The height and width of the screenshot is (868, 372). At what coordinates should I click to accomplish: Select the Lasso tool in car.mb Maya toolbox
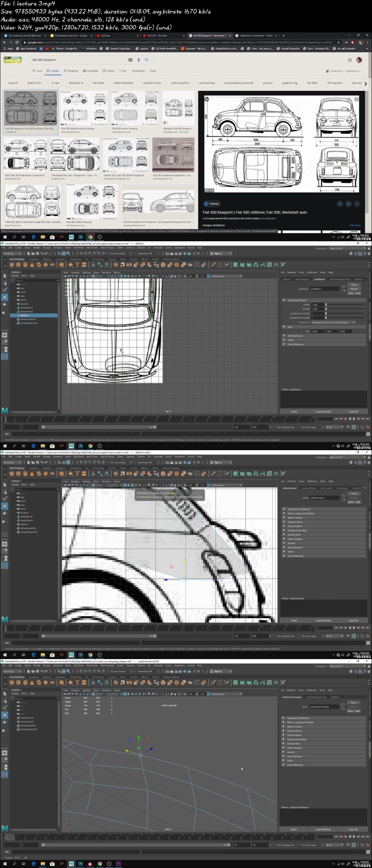tap(5, 283)
